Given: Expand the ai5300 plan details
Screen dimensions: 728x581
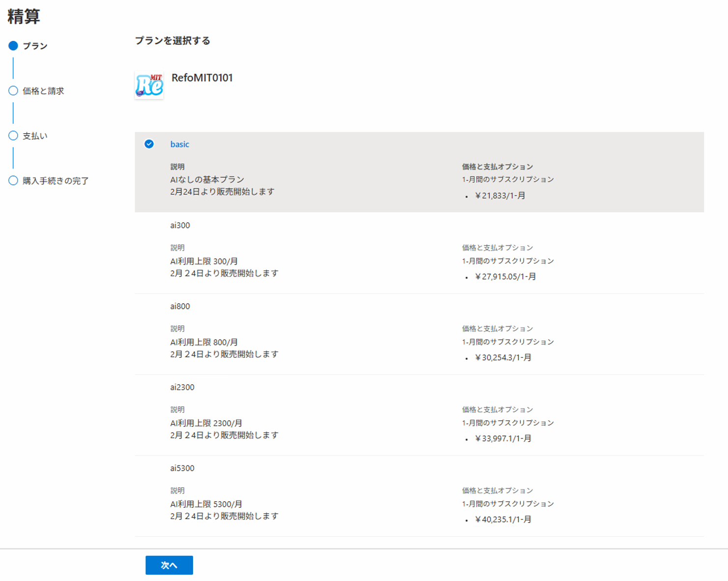Looking at the screenshot, I should point(181,468).
